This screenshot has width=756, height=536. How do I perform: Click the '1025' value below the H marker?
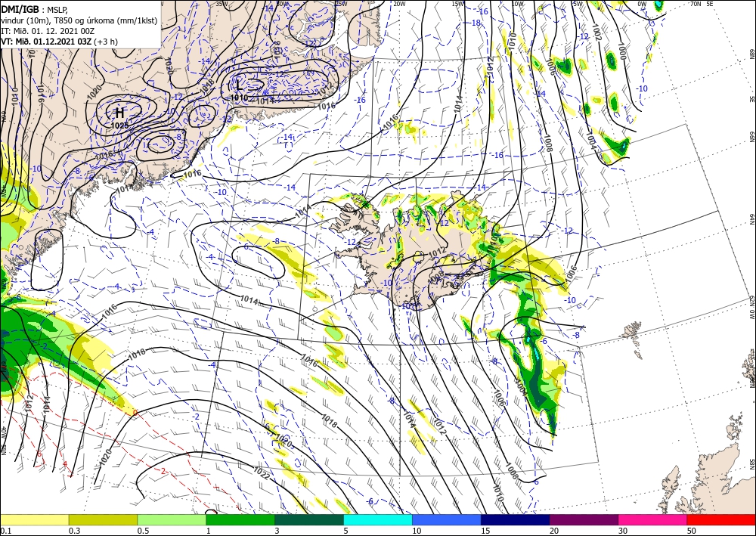click(x=119, y=125)
